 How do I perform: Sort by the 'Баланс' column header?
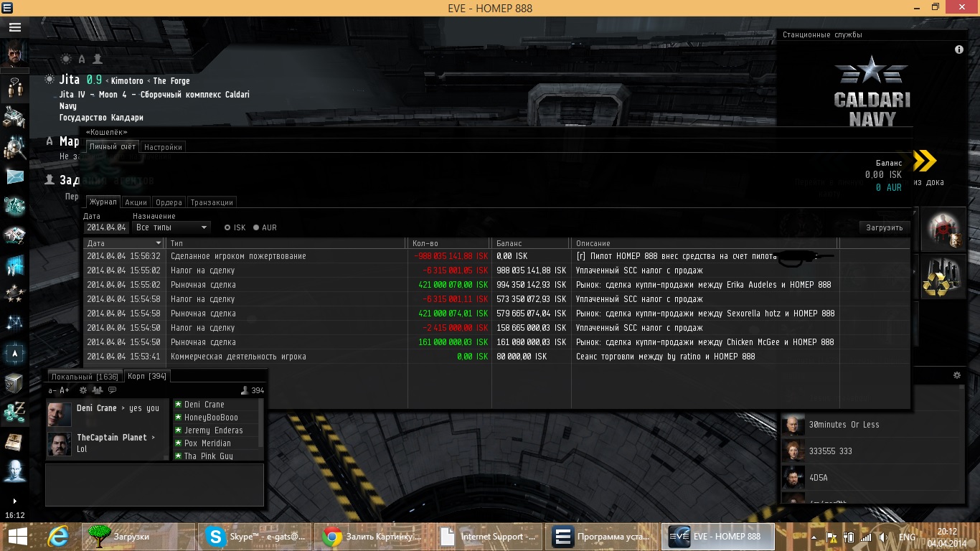tap(532, 244)
